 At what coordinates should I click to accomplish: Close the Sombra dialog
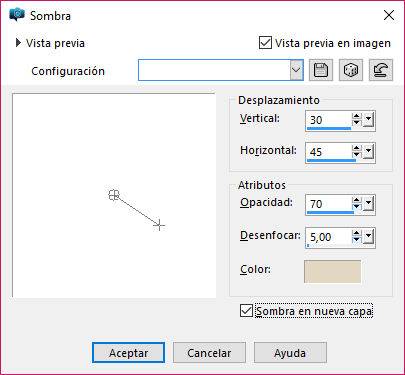coord(389,15)
